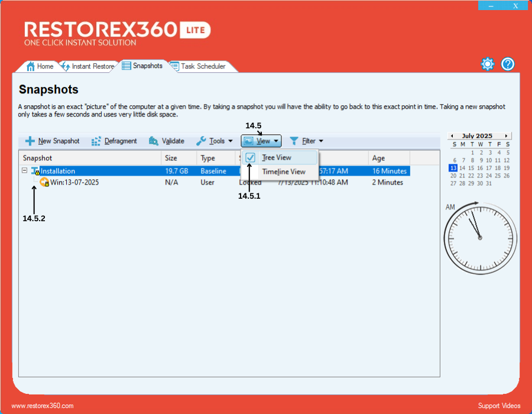Click the Win:13-07-2025 snapshot lock icon
This screenshot has width=532, height=414.
click(44, 183)
